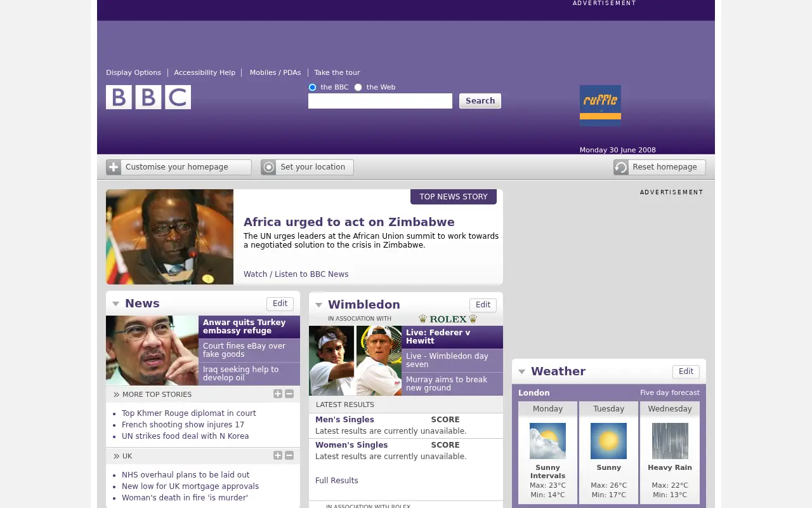Click Take the tour

[337, 72]
